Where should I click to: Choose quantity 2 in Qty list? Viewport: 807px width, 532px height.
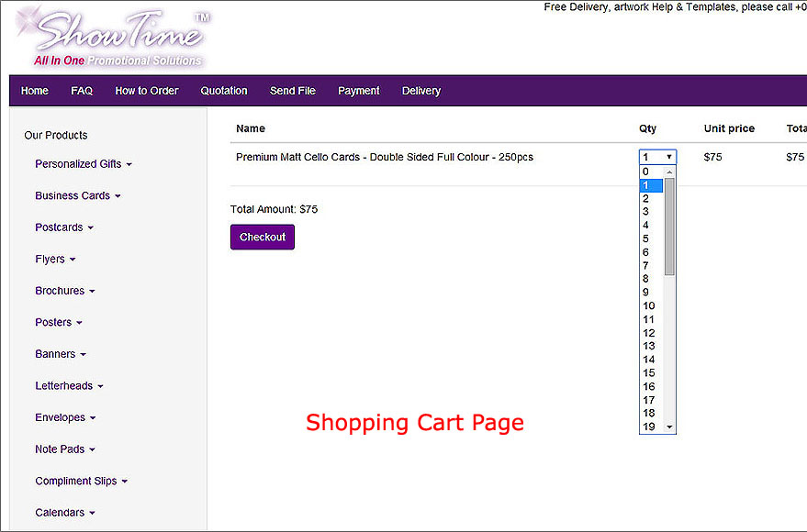tap(652, 198)
